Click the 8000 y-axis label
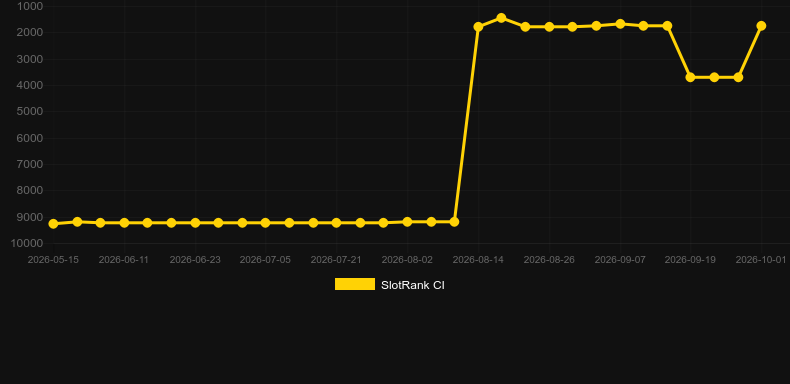Screen dimensions: 790x384 point(30,190)
